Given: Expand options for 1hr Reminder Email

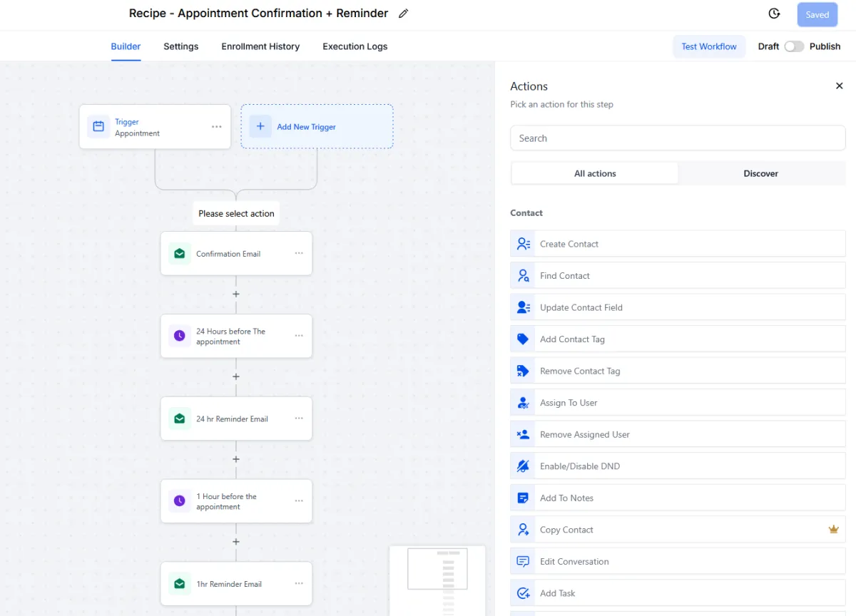Looking at the screenshot, I should pos(299,584).
